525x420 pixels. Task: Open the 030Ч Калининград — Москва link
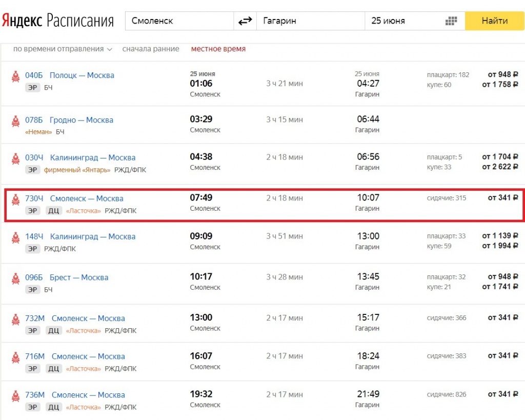tap(80, 157)
